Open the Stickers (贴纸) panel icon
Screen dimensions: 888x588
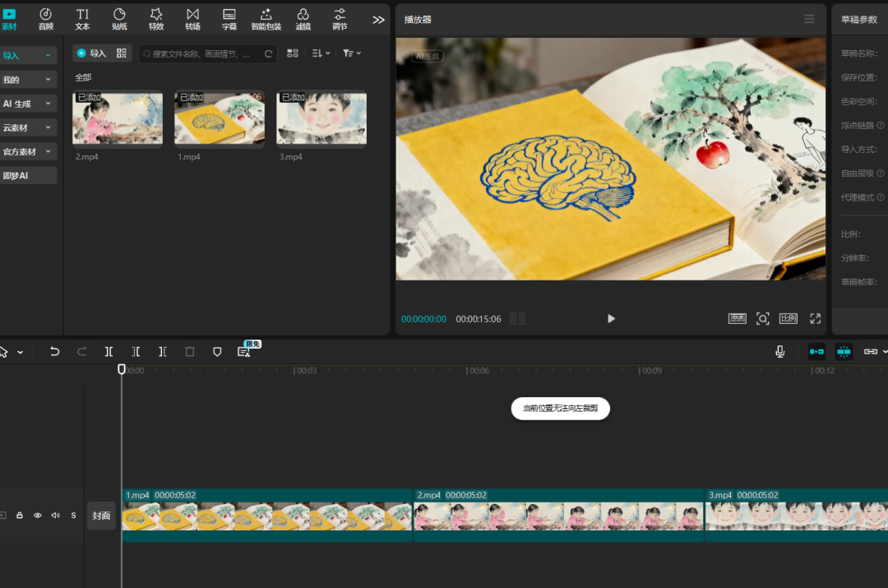tap(119, 19)
